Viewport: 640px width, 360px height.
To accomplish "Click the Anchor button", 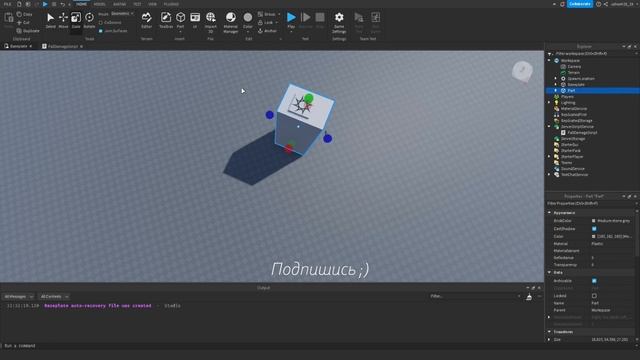I will [x=267, y=31].
